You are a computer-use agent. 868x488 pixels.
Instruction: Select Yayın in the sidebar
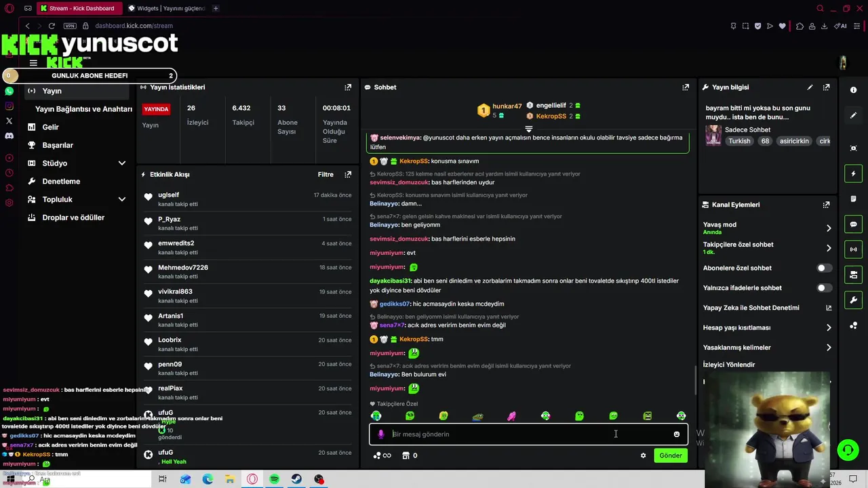(77, 91)
